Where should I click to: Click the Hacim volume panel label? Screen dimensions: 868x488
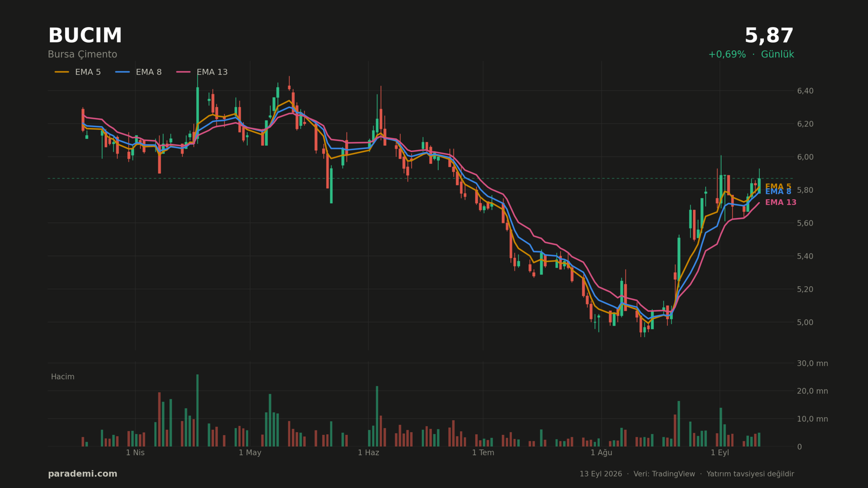click(x=62, y=377)
